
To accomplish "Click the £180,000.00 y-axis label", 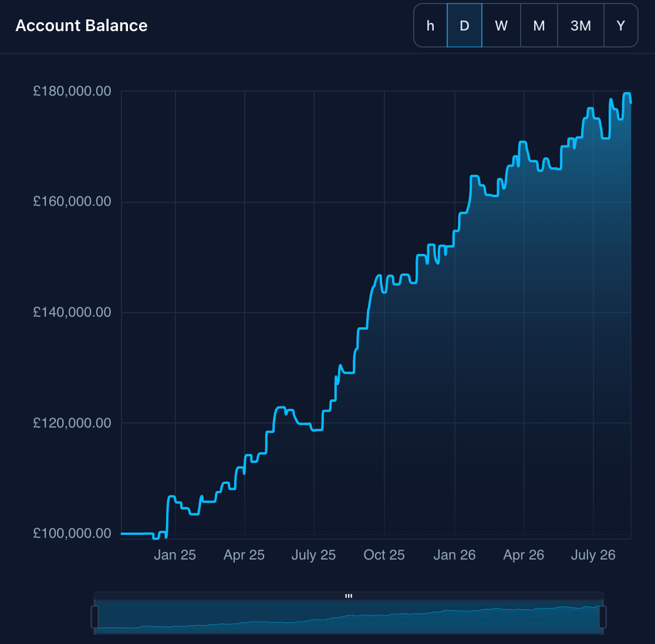I will pyautogui.click(x=72, y=91).
